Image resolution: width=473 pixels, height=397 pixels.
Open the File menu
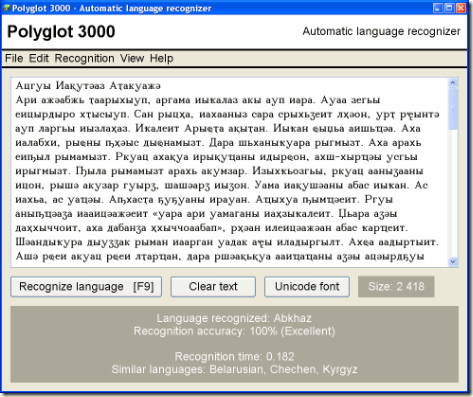[14, 58]
